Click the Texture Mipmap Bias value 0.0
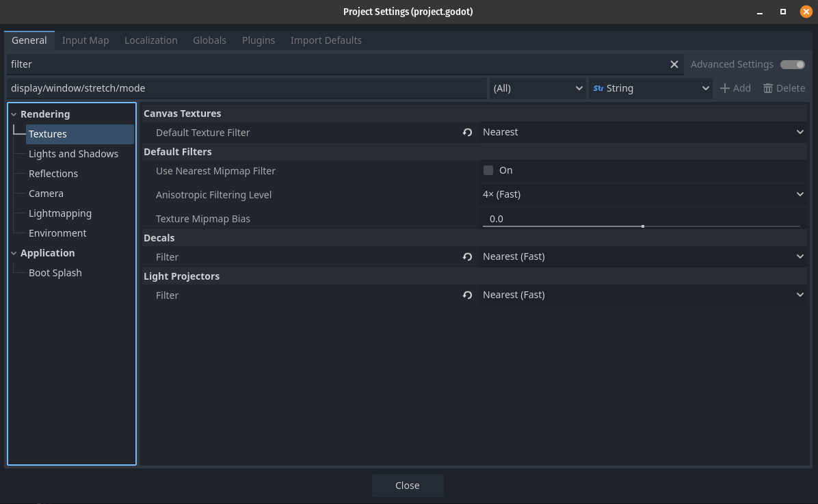The width and height of the screenshot is (818, 504). pos(496,219)
